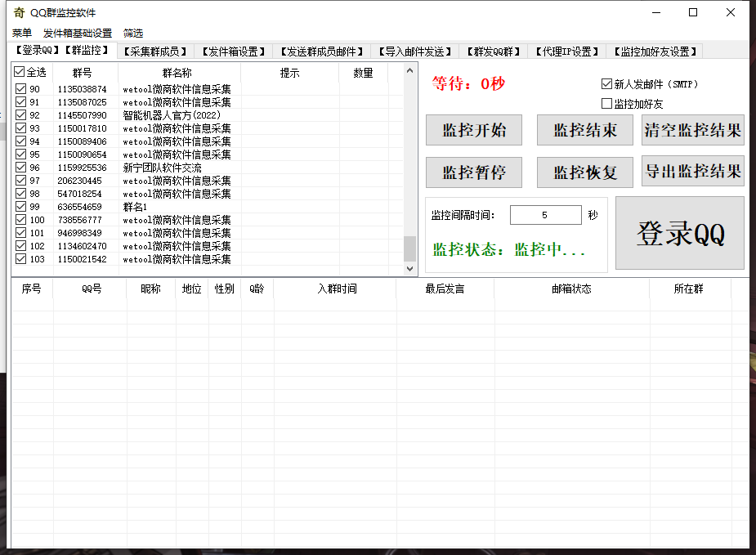The width and height of the screenshot is (756, 555).
Task: Uncheck row 92 智能机器人官方(2022)
Action: click(x=20, y=114)
